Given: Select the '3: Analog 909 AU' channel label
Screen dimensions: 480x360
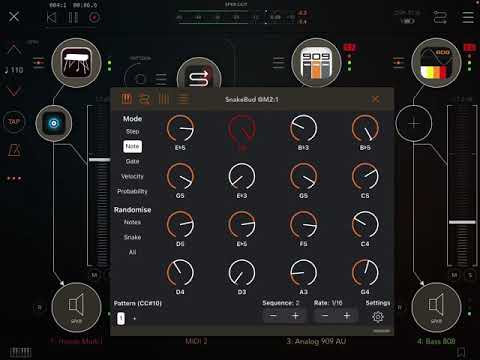Looking at the screenshot, I should coord(316,341).
